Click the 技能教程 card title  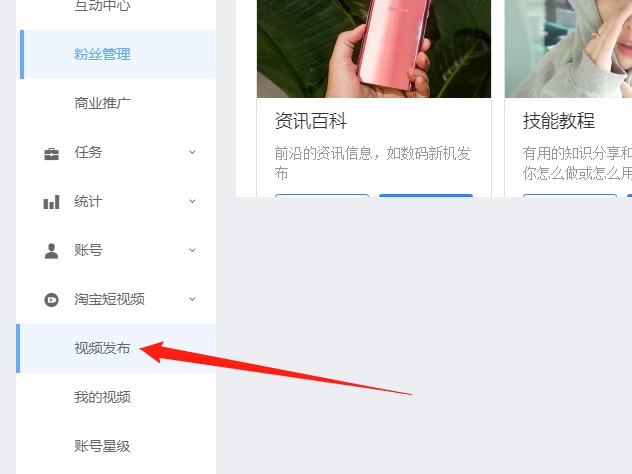[559, 121]
